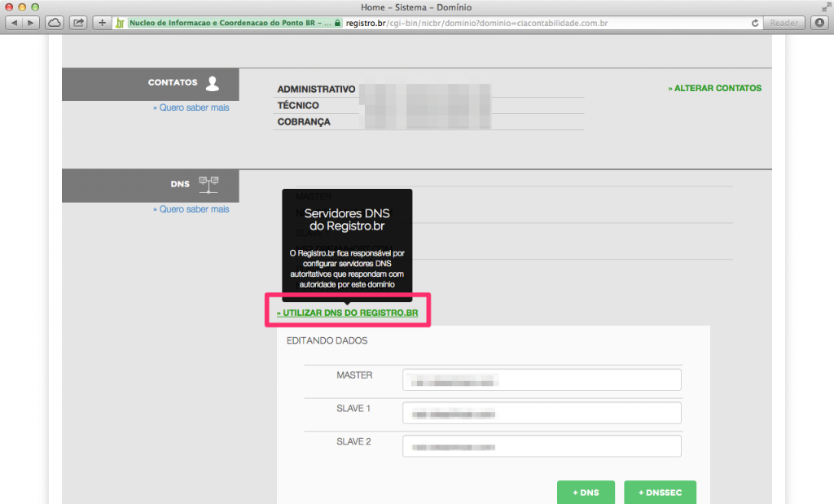Click the SLAVE 1 field label
Screen dimensions: 834x504
tap(353, 408)
